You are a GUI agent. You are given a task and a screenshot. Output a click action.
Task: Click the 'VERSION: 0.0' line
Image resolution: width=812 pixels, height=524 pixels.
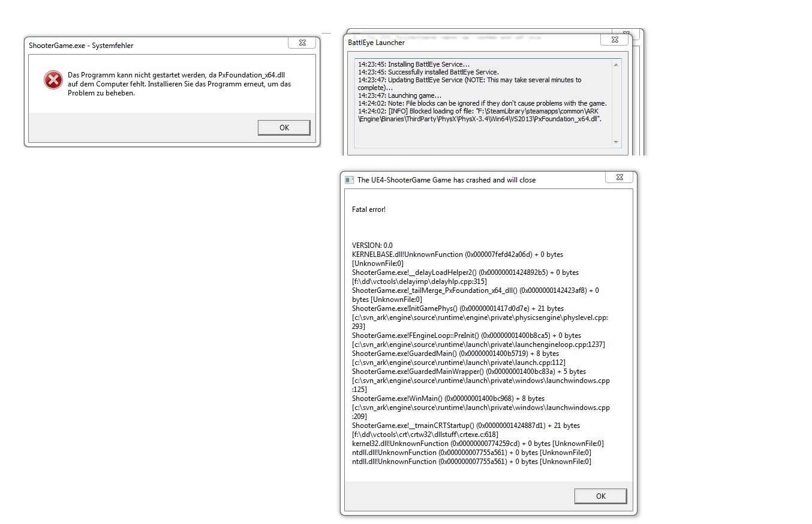[x=372, y=245]
